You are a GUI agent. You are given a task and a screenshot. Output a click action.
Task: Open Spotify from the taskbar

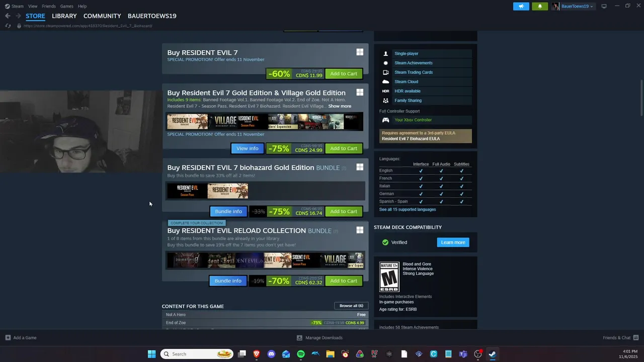[x=301, y=354]
